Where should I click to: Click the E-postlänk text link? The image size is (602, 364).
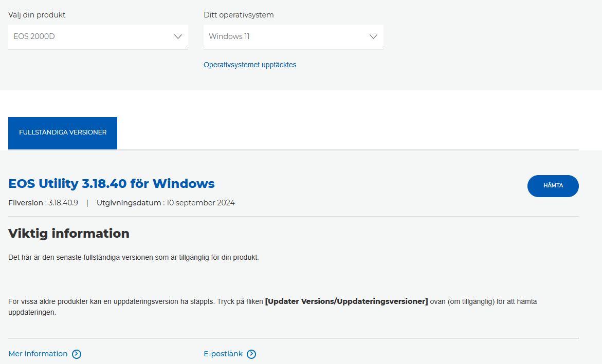click(x=223, y=354)
